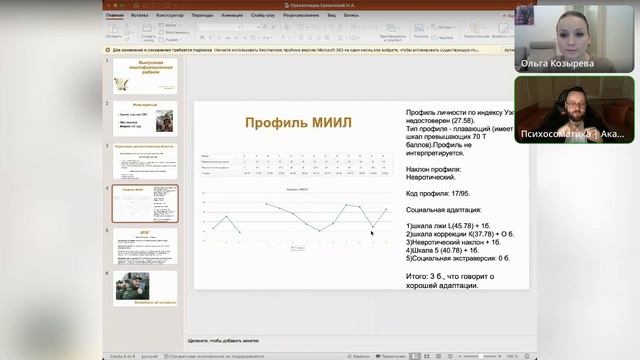Open the Главная ribbon tab

pos(115,15)
